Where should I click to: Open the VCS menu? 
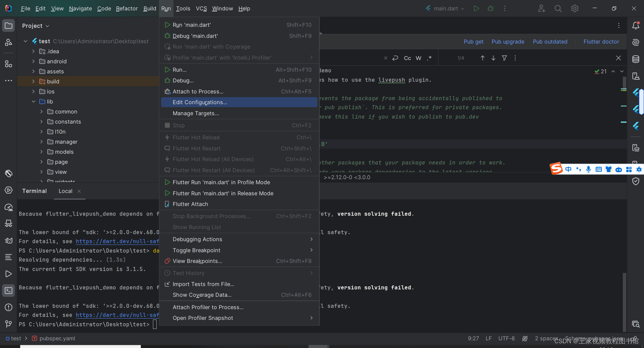(201, 8)
